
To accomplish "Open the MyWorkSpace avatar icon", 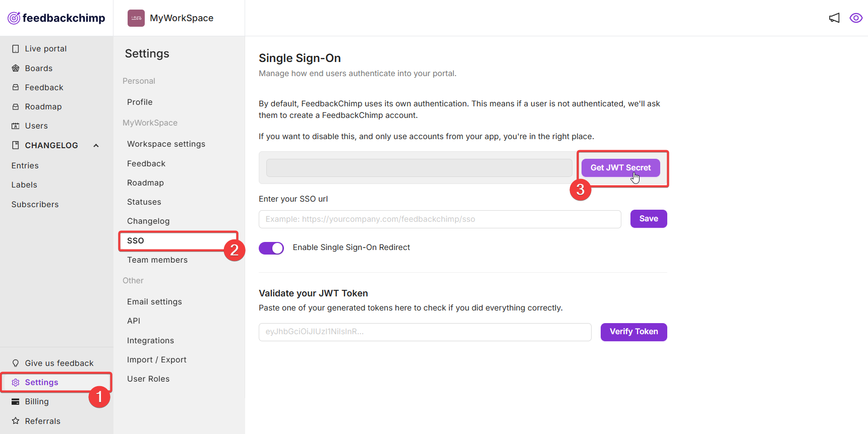I will (136, 18).
